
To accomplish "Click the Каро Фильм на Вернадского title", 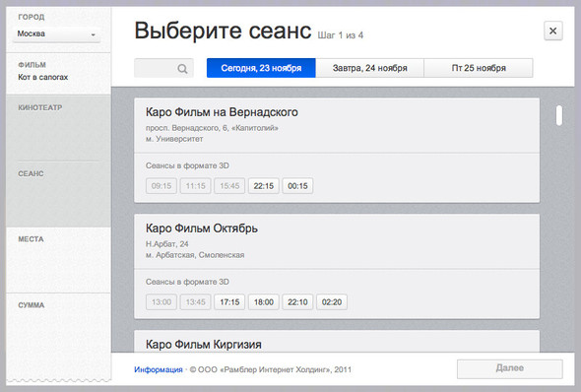I will coord(222,112).
